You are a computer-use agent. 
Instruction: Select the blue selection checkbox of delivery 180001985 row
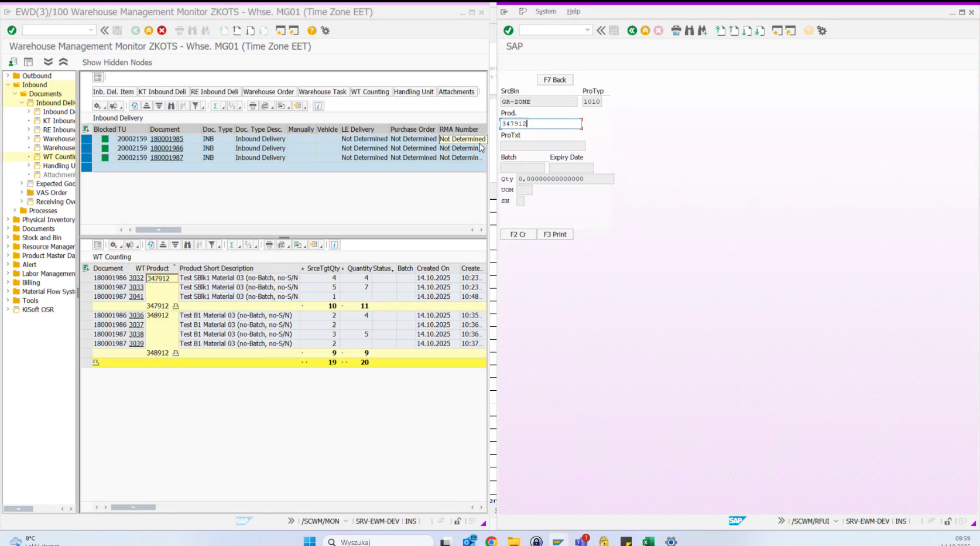coord(86,139)
